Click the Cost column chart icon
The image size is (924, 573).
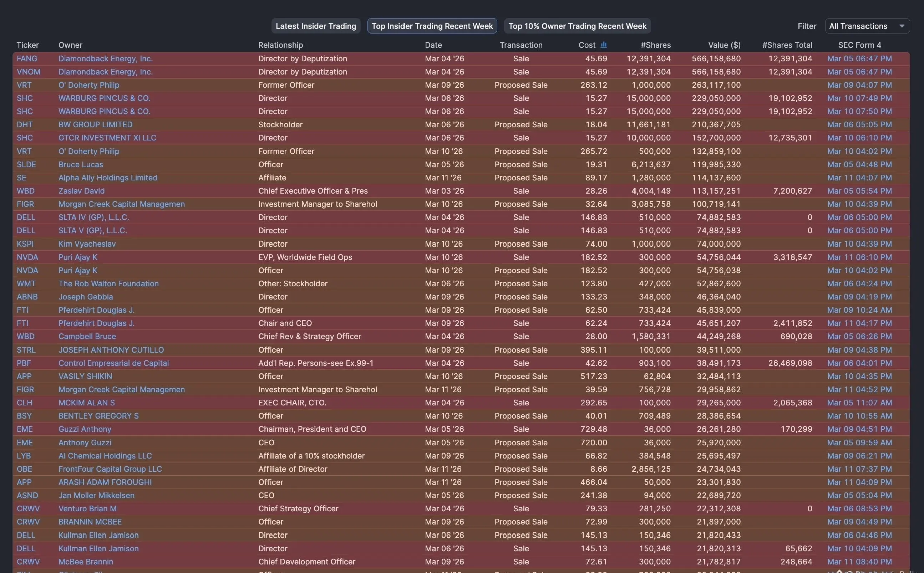604,45
